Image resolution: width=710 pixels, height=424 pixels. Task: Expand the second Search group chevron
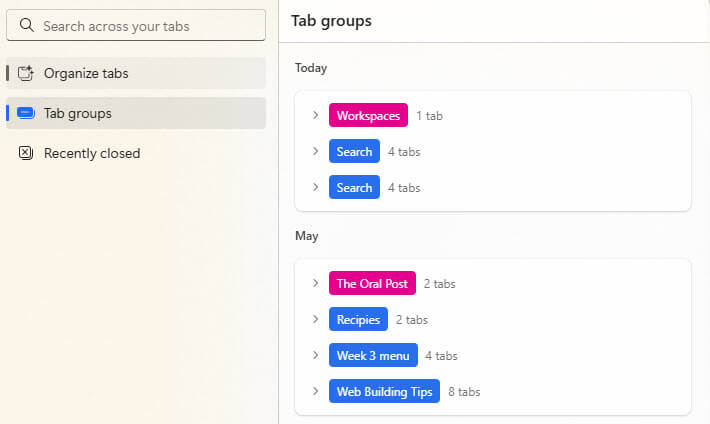coord(316,187)
